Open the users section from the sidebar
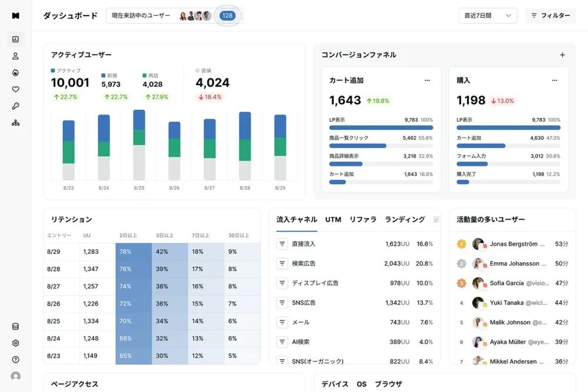588x392 pixels. pyautogui.click(x=15, y=56)
